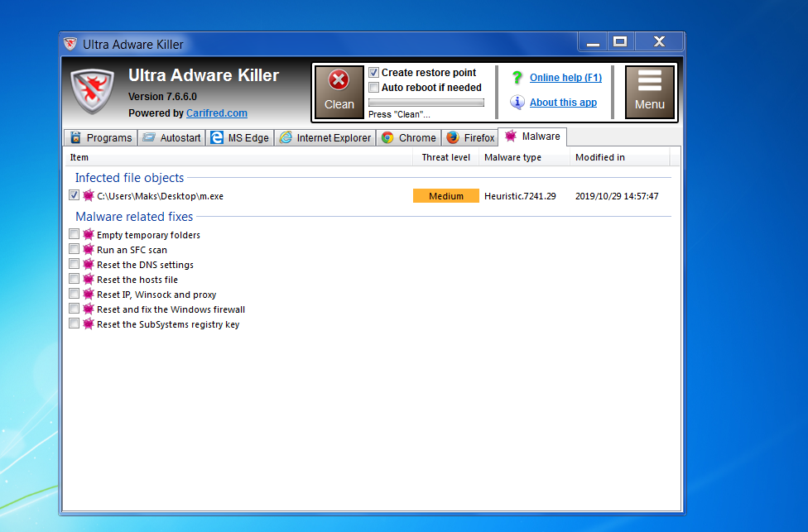
Task: Click malware icon beside Reset the hosts file
Action: (x=89, y=279)
